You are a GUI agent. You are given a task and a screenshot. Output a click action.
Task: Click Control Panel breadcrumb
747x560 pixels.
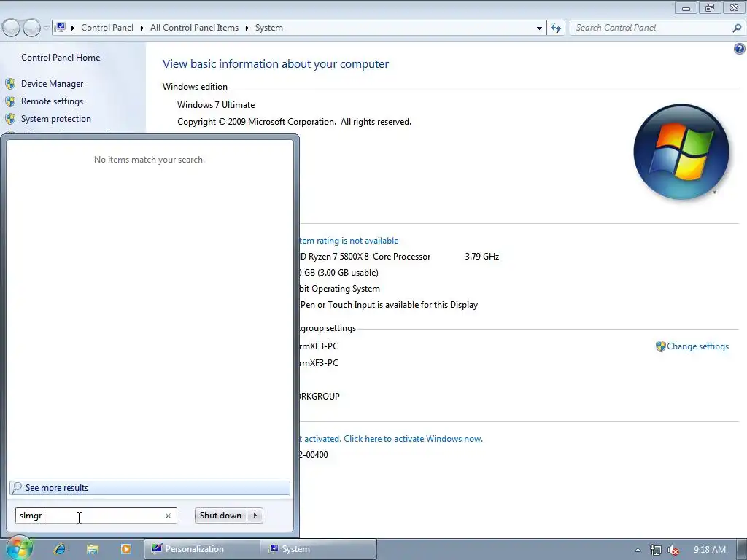pos(107,28)
